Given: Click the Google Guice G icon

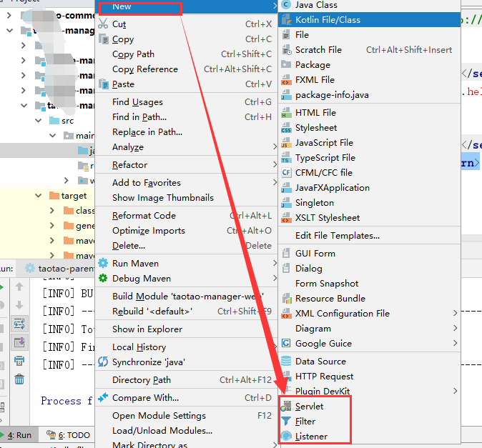Looking at the screenshot, I should pyautogui.click(x=286, y=343).
